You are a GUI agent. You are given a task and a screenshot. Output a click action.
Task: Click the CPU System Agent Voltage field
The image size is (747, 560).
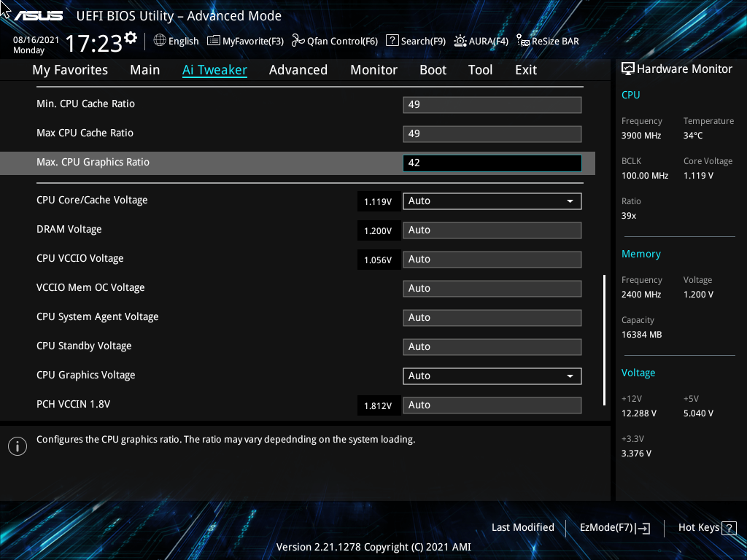492,318
